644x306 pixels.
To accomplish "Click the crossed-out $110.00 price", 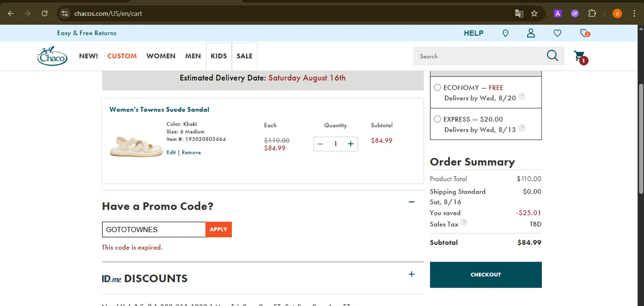I will 276,140.
